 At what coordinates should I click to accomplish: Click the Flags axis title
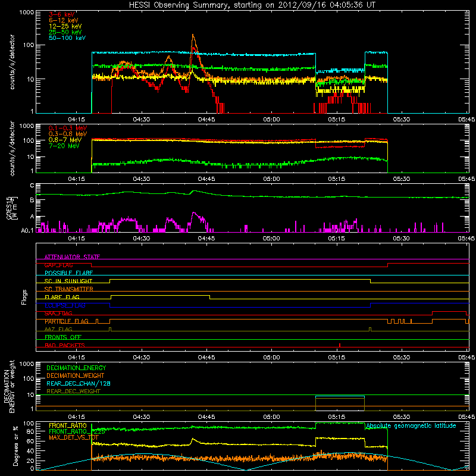(24, 297)
